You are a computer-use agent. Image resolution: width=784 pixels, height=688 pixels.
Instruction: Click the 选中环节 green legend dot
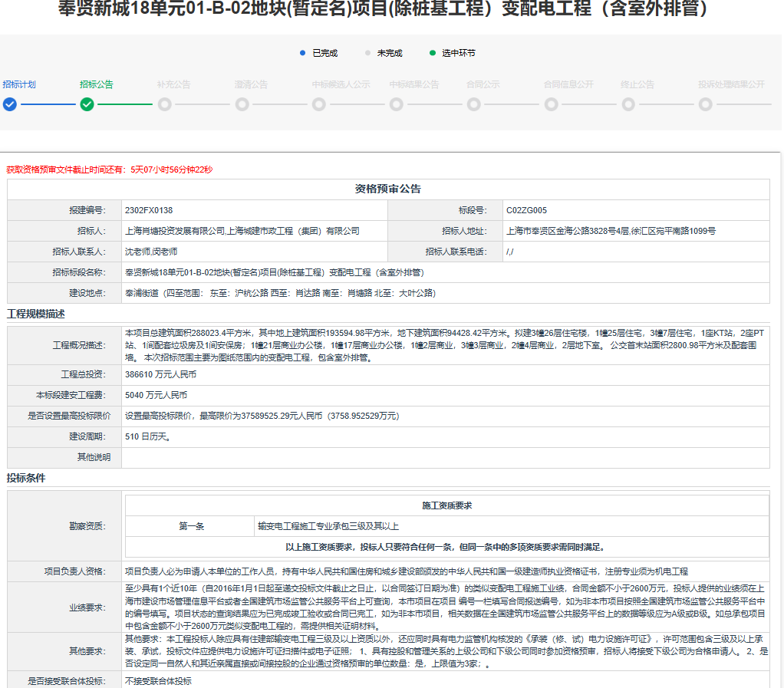433,53
